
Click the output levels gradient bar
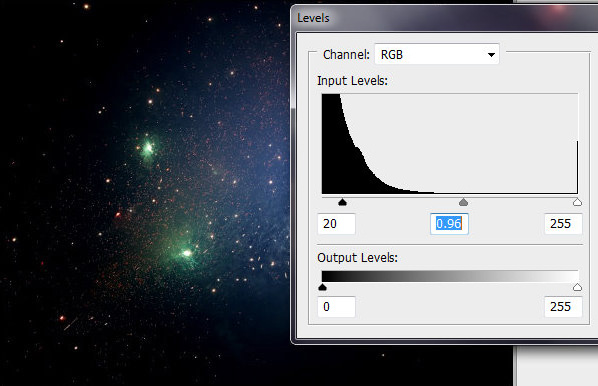coord(450,276)
